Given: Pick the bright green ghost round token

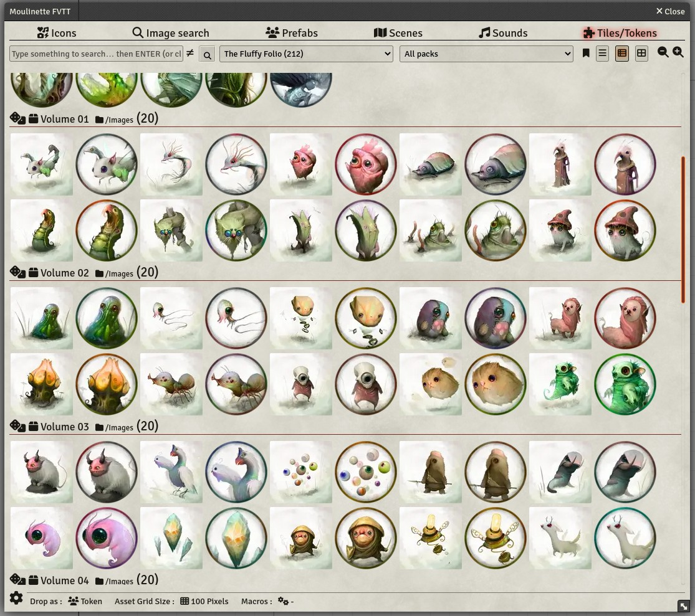Looking at the screenshot, I should tap(625, 384).
